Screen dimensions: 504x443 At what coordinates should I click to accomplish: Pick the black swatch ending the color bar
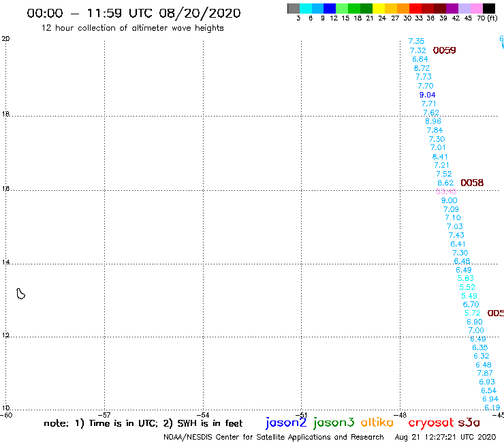point(489,9)
